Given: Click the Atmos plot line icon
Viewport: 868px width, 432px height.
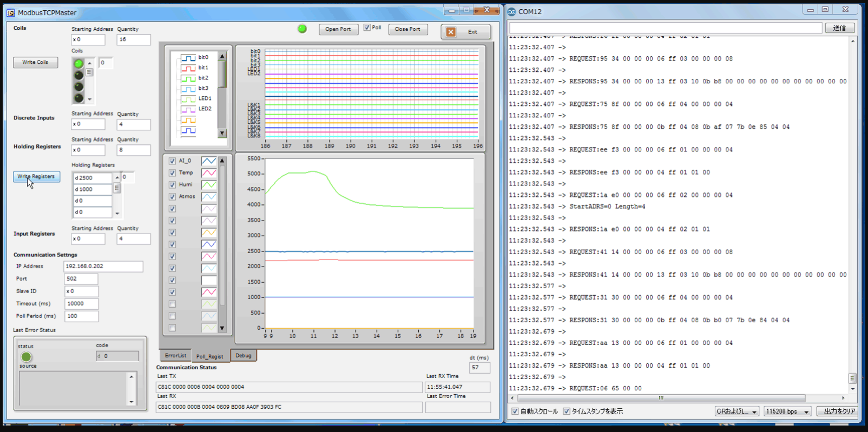Looking at the screenshot, I should (x=209, y=197).
